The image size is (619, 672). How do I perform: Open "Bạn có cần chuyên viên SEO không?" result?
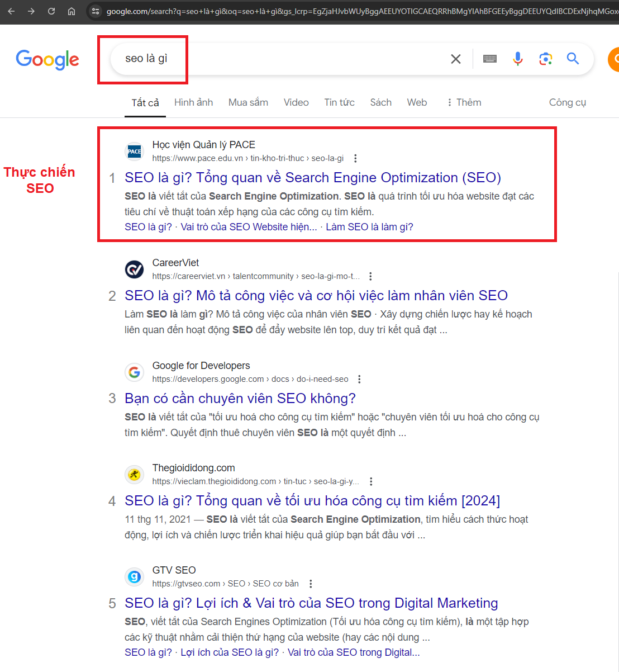coord(240,399)
